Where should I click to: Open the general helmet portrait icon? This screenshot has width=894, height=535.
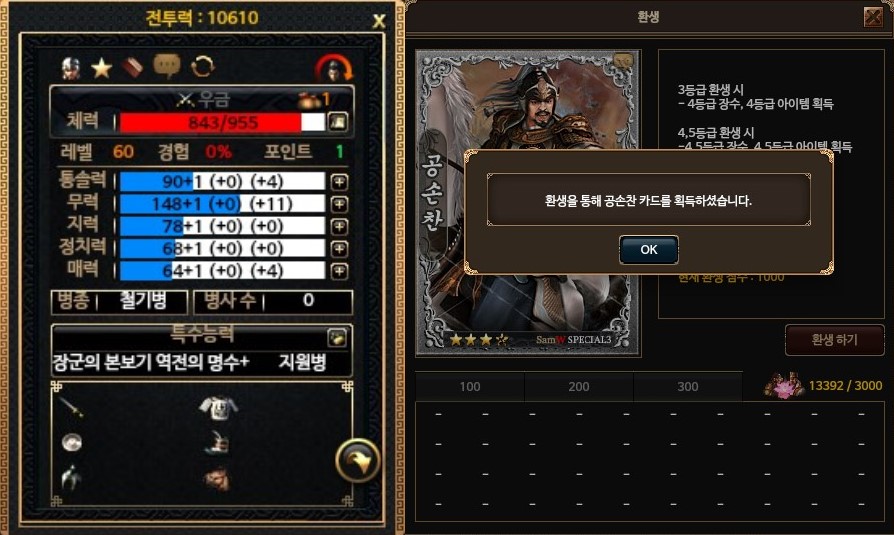71,68
